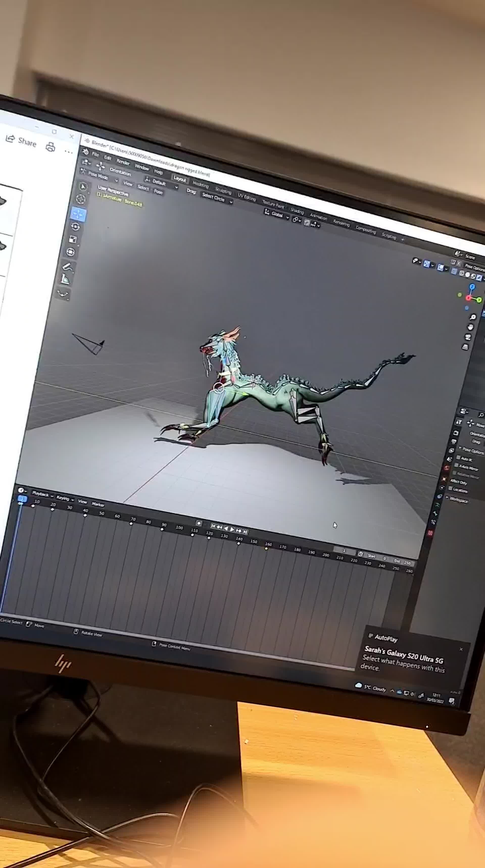This screenshot has width=485, height=868.
Task: Click the hand pan-view icon
Action: click(471, 327)
